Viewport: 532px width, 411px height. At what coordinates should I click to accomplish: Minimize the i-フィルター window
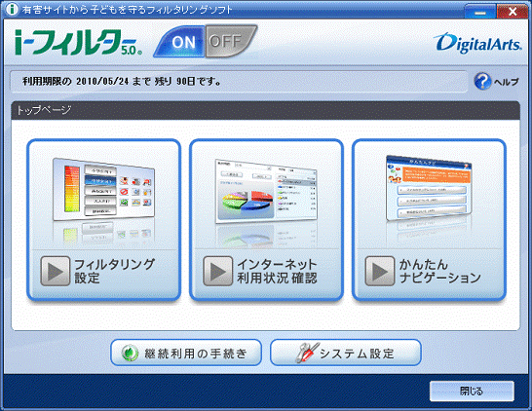pyautogui.click(x=480, y=12)
